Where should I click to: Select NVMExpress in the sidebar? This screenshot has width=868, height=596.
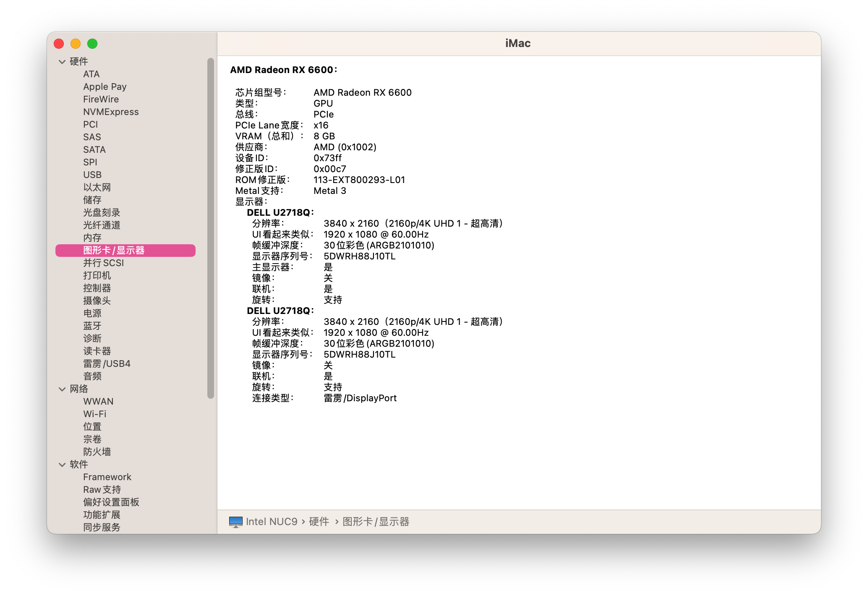[111, 112]
